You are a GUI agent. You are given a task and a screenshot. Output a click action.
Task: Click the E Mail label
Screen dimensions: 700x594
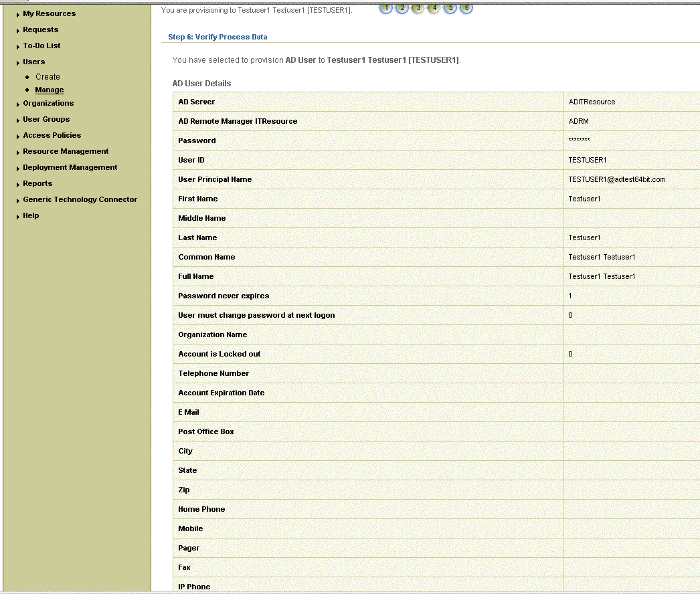point(189,412)
